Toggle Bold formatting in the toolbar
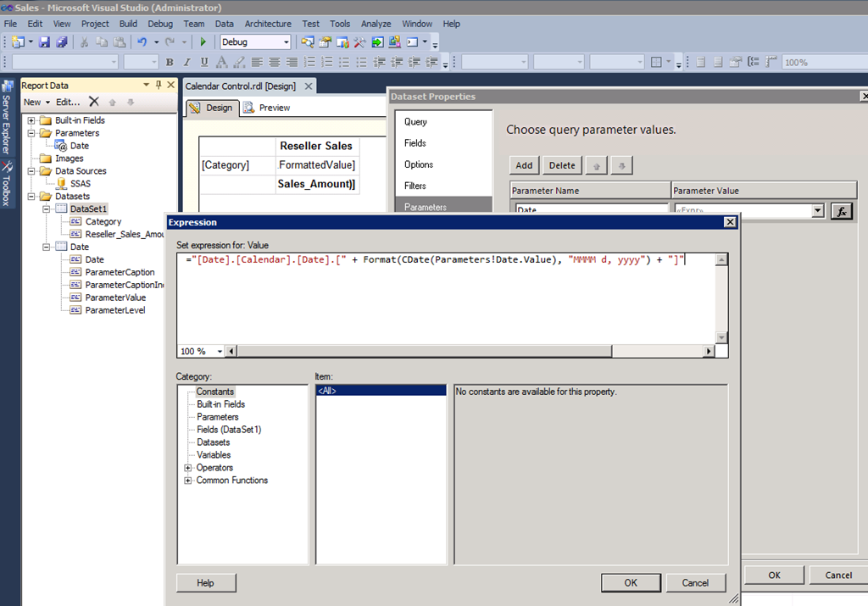Screen dimensions: 868x606 pos(170,62)
